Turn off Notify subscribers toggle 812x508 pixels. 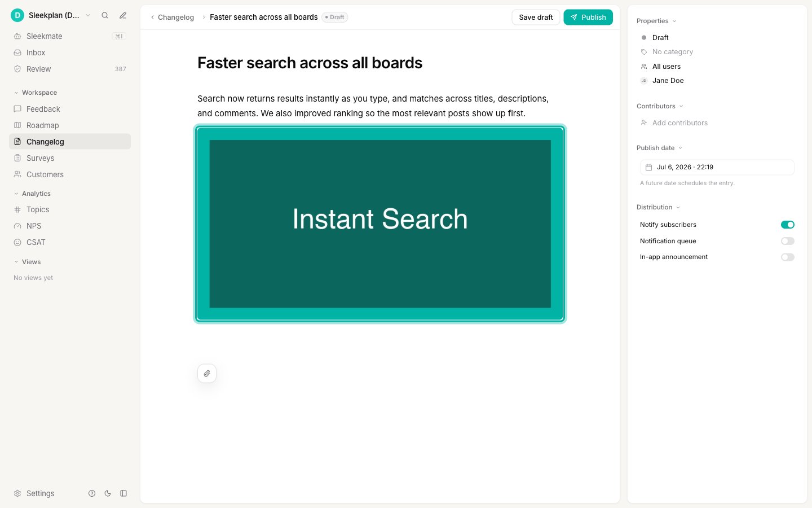coord(788,225)
